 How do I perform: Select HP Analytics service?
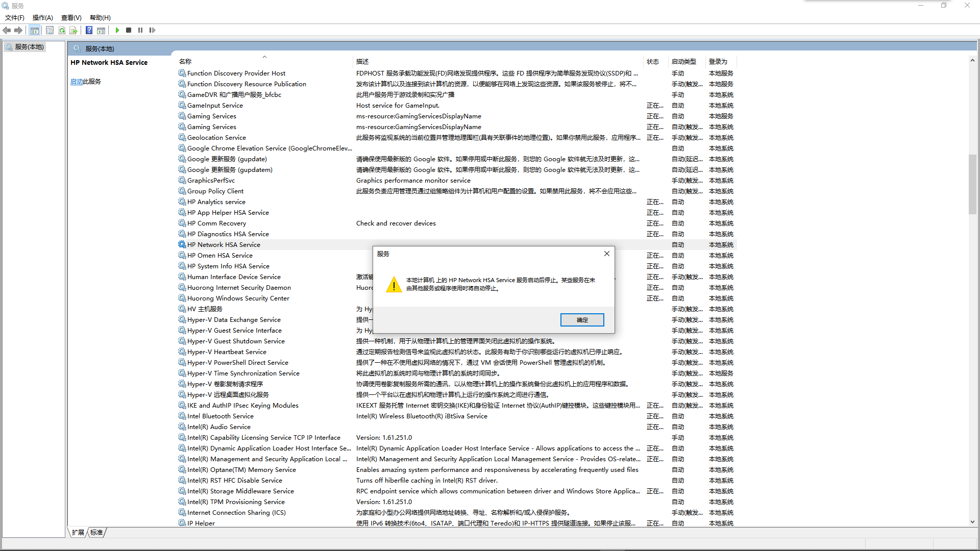pos(456,202)
